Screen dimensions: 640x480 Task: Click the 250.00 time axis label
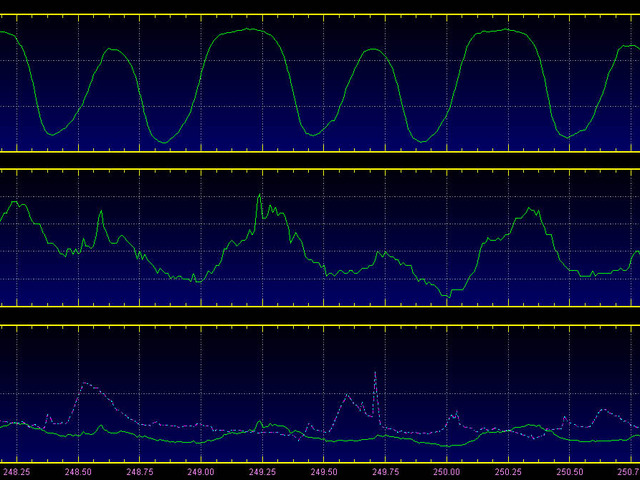coord(447,472)
